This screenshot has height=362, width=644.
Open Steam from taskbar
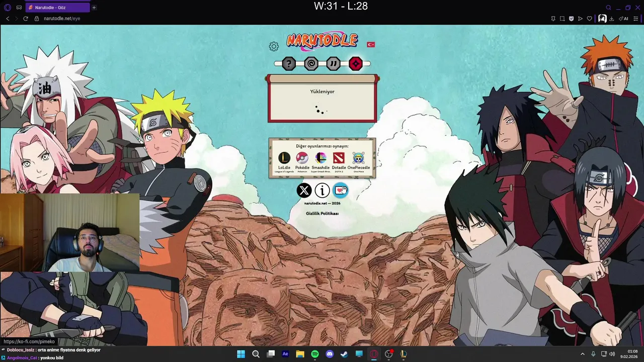pyautogui.click(x=344, y=354)
